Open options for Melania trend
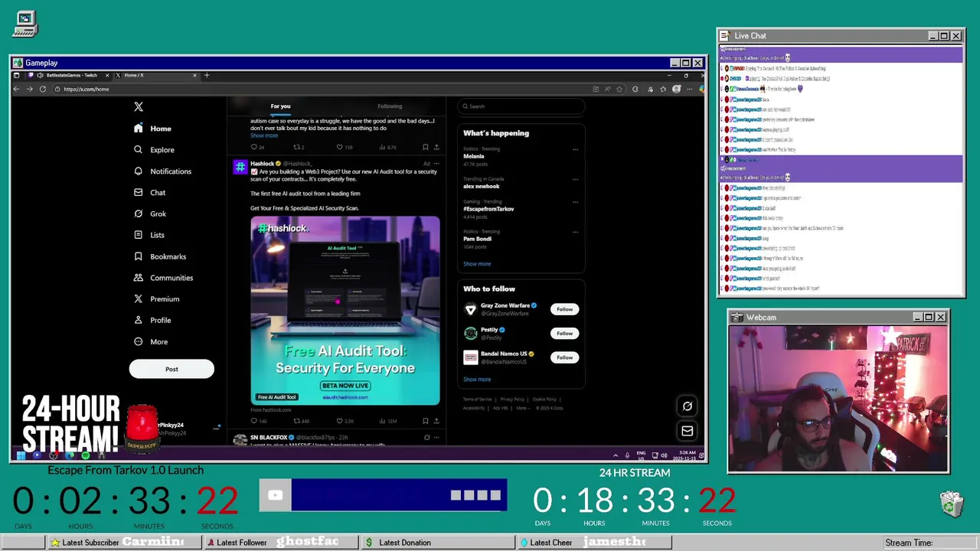Screen dimensions: 980x551 [575, 150]
